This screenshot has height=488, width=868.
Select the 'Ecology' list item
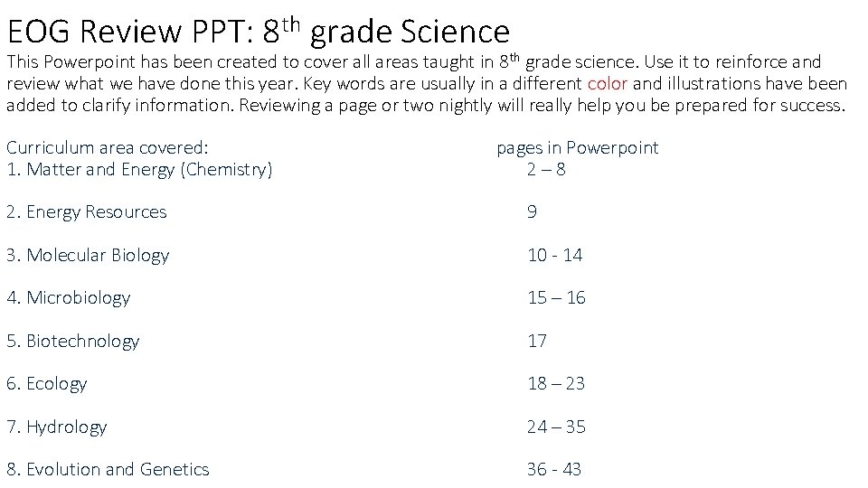[x=47, y=383]
